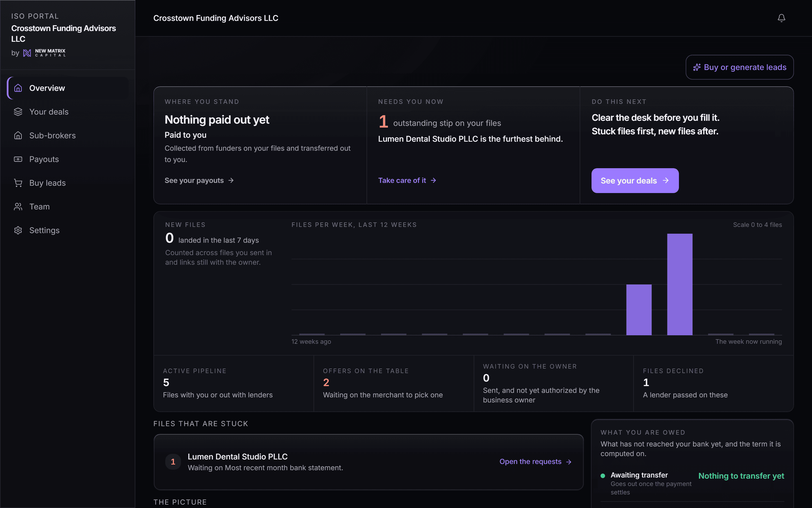Viewport: 812px width, 508px height.
Task: Click the arrow beside See your payouts
Action: (231, 180)
